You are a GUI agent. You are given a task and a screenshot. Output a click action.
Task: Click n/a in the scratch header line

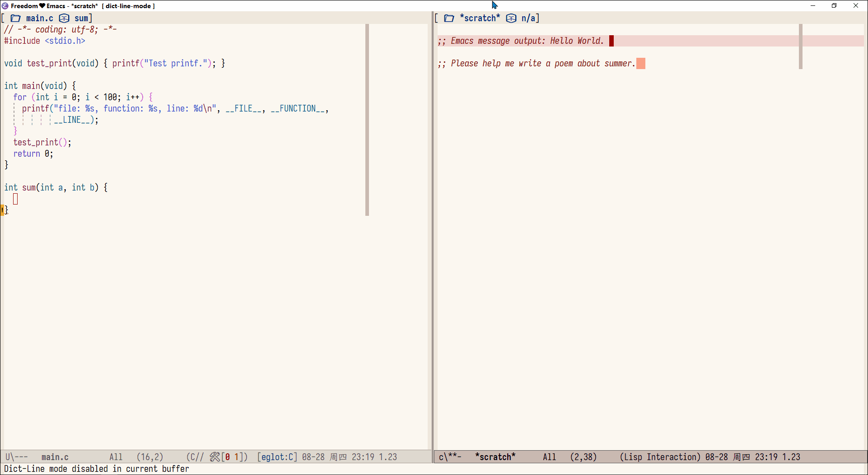[528, 18]
